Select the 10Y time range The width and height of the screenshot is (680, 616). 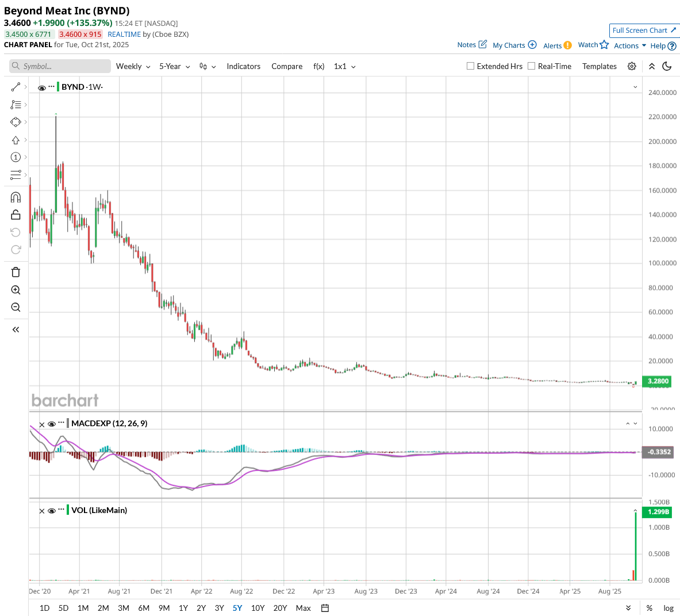click(x=258, y=608)
